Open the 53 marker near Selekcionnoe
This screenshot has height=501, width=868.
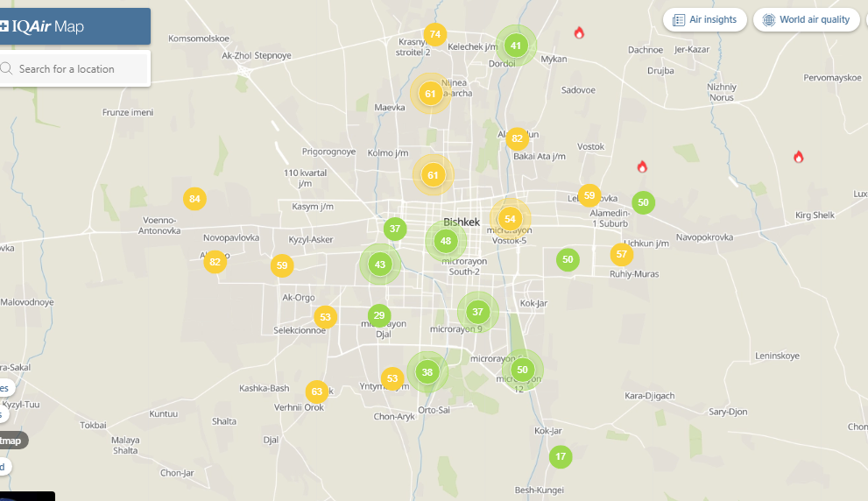(x=326, y=317)
